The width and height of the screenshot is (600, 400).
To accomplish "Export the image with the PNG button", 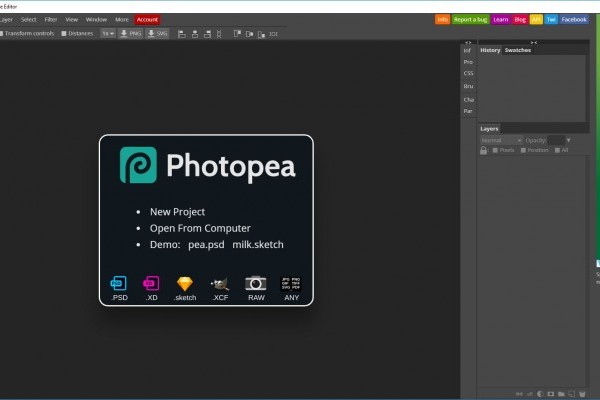I will pos(130,34).
